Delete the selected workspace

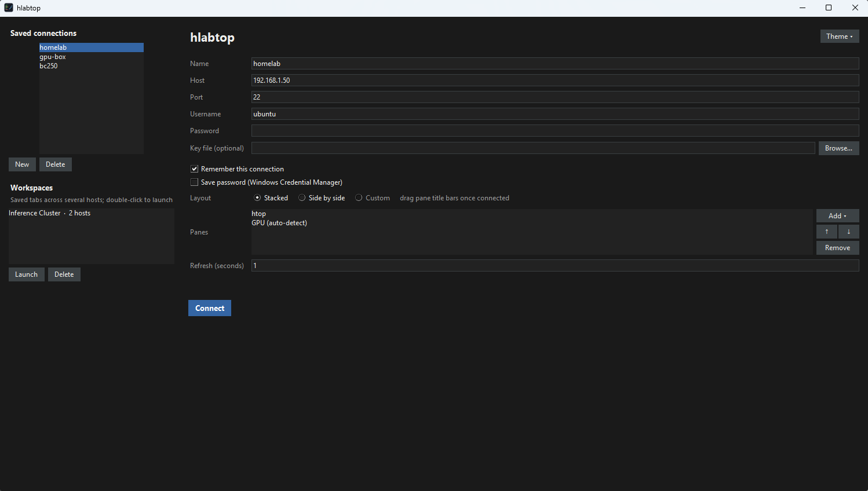click(64, 274)
